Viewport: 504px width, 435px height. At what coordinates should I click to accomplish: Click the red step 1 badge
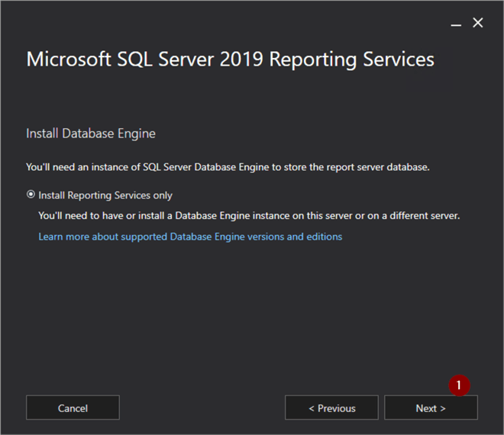pos(459,386)
